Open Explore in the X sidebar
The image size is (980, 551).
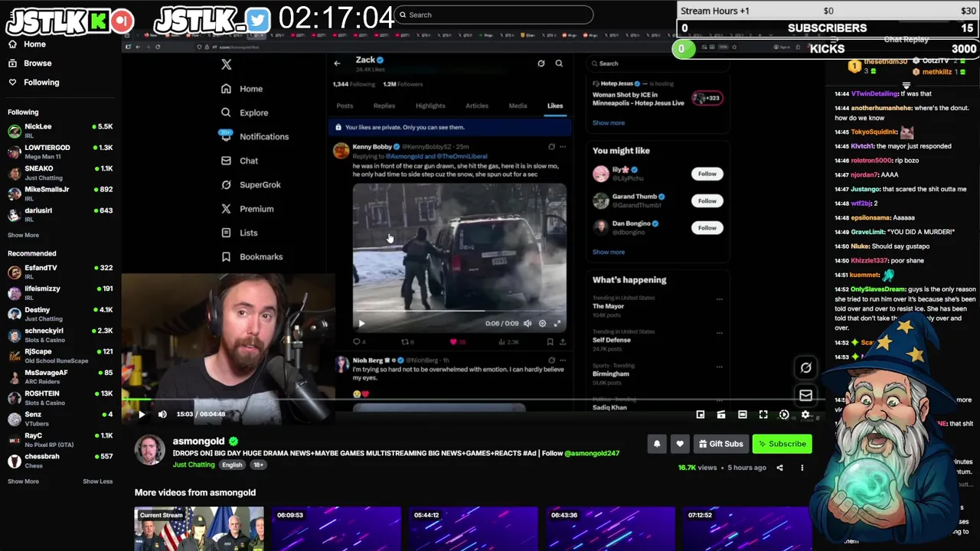[x=245, y=112]
